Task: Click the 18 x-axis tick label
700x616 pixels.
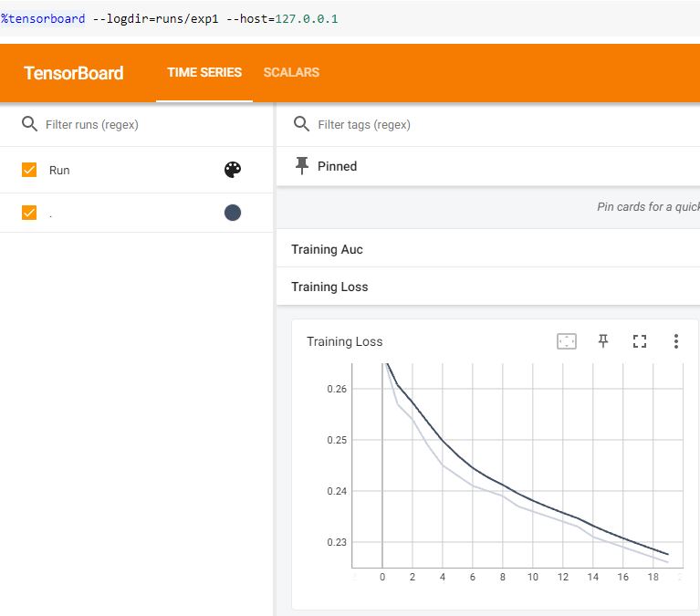Action: [x=653, y=577]
